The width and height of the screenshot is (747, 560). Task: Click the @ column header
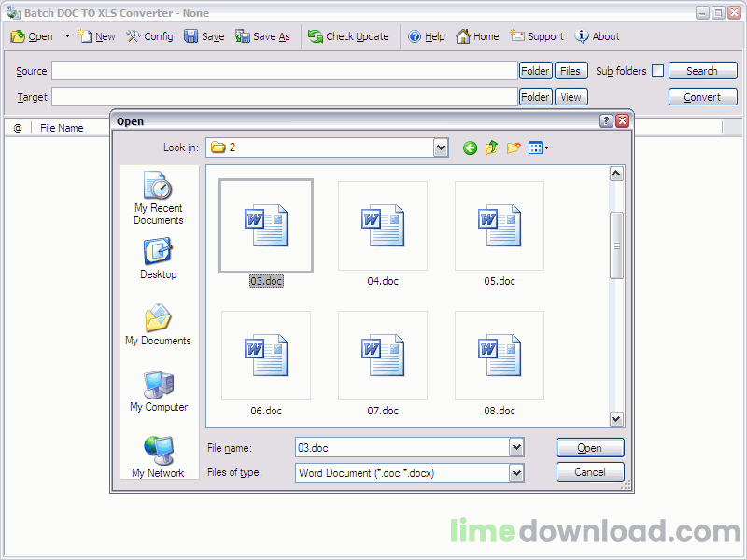tap(18, 128)
